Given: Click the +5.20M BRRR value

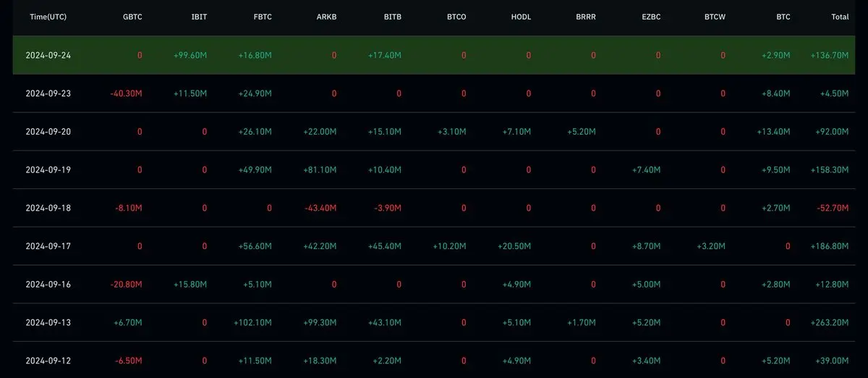Looking at the screenshot, I should (582, 132).
